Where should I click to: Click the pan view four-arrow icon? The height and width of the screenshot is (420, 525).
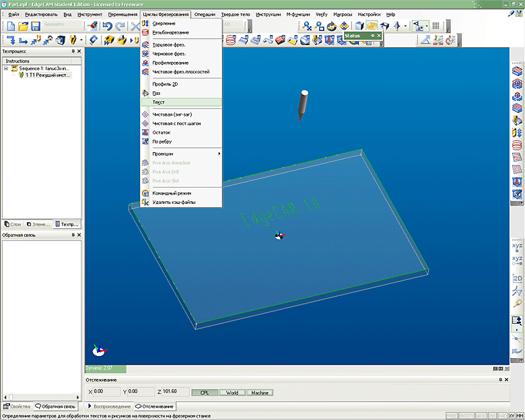[344, 26]
